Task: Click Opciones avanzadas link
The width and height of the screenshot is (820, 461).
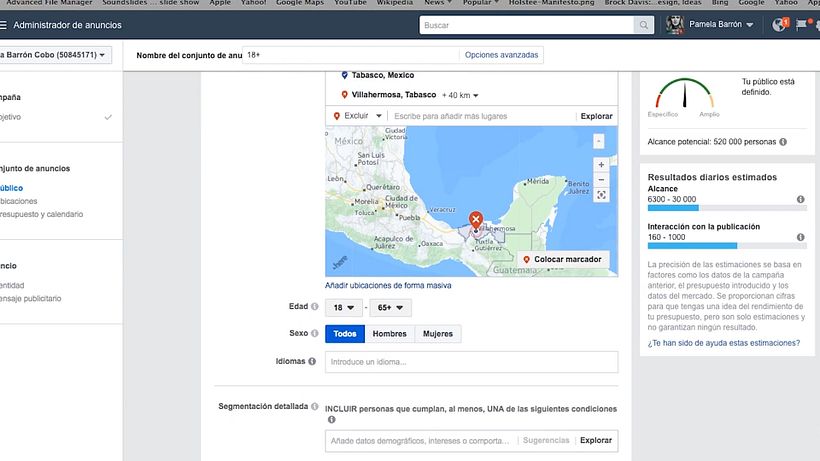Action: click(502, 55)
